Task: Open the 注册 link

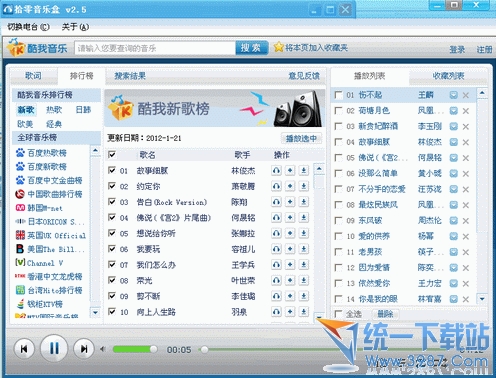Action: click(x=484, y=49)
